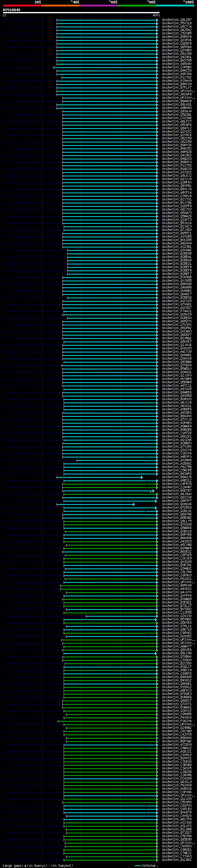This screenshot has width=197, height=868.
Task: Select label UniRef100_P36204
Action: tap(176, 721)
